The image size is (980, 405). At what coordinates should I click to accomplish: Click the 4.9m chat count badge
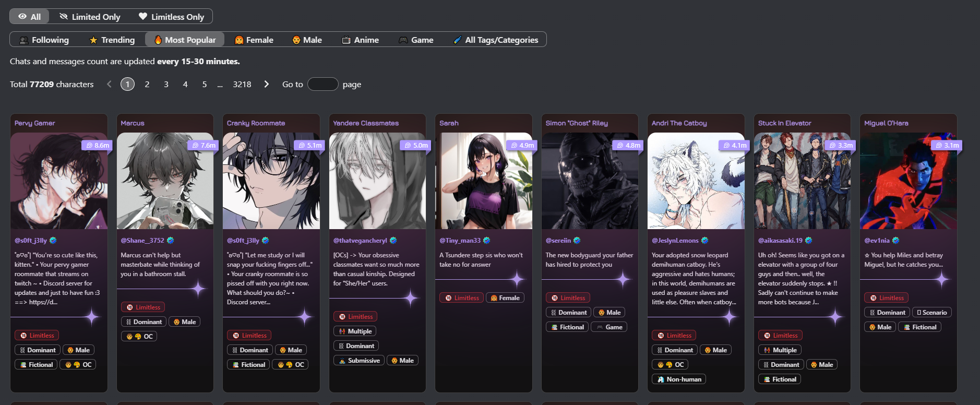click(x=522, y=145)
